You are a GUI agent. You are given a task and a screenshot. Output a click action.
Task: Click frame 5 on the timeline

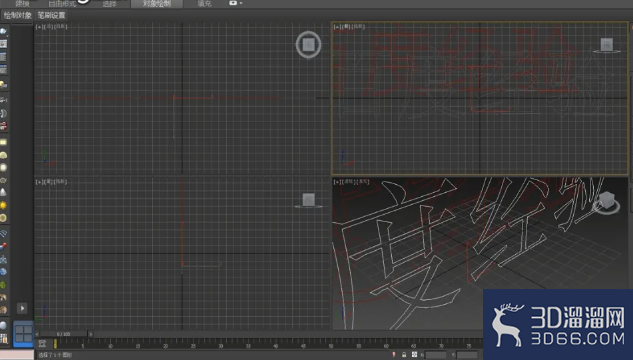point(83,345)
